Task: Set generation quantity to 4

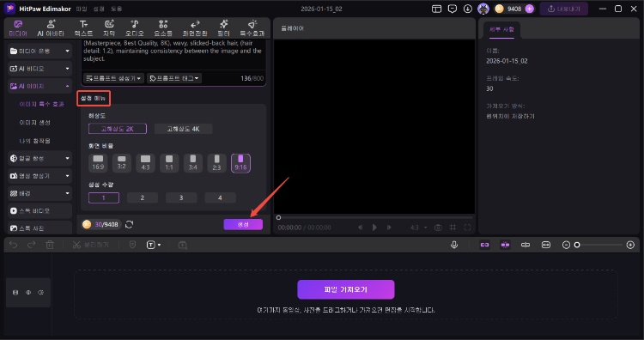Action: click(220, 198)
